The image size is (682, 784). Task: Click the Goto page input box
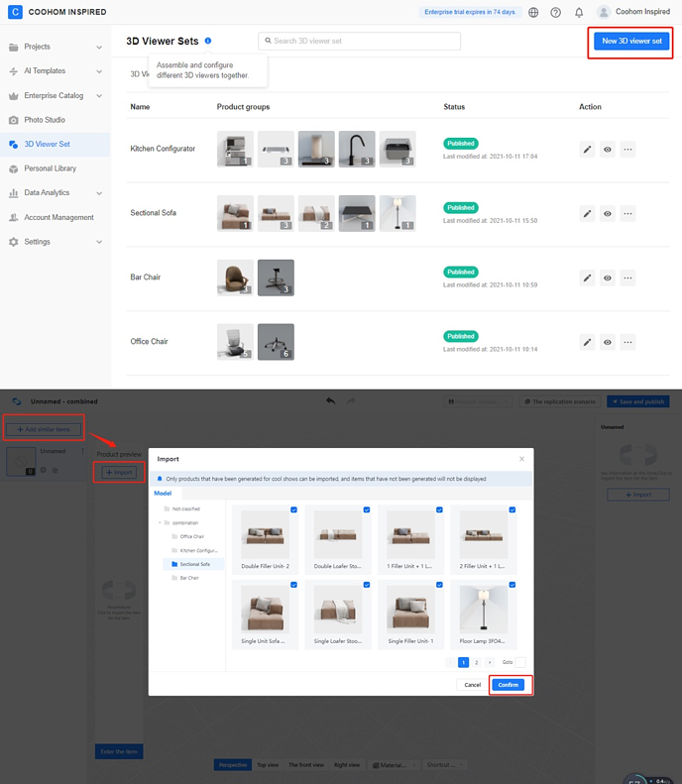[x=520, y=662]
